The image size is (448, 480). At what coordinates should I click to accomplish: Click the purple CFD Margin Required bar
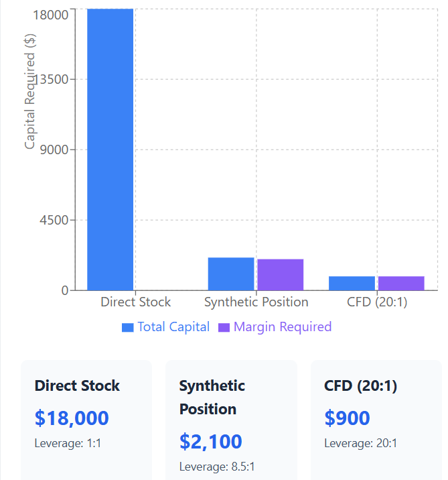[x=401, y=283]
